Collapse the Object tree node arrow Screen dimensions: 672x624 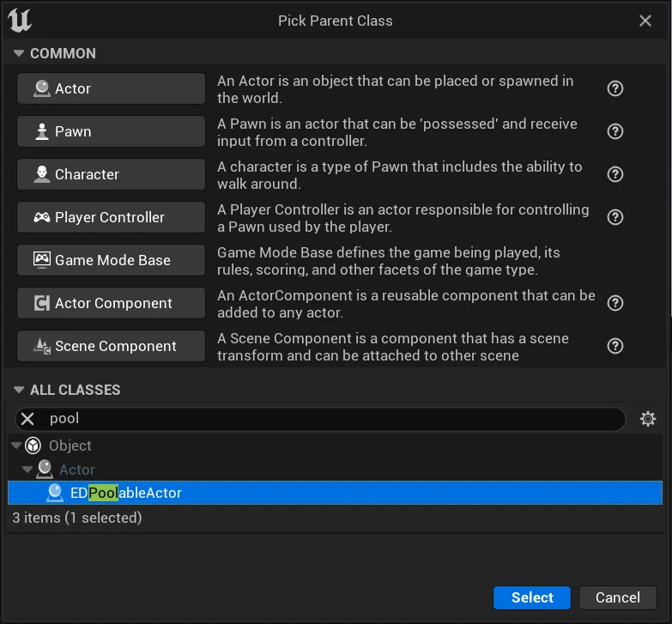coord(15,445)
